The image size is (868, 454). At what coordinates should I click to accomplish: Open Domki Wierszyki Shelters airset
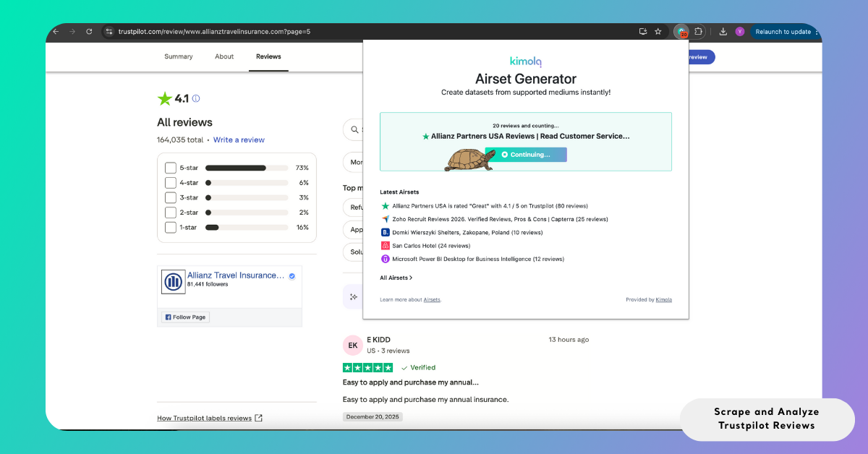(467, 232)
